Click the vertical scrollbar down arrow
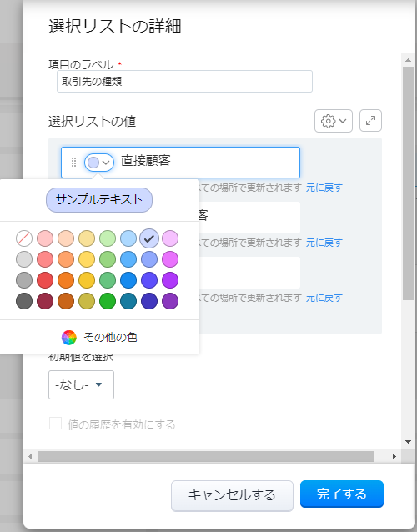Image resolution: width=417 pixels, height=532 pixels. (x=408, y=442)
